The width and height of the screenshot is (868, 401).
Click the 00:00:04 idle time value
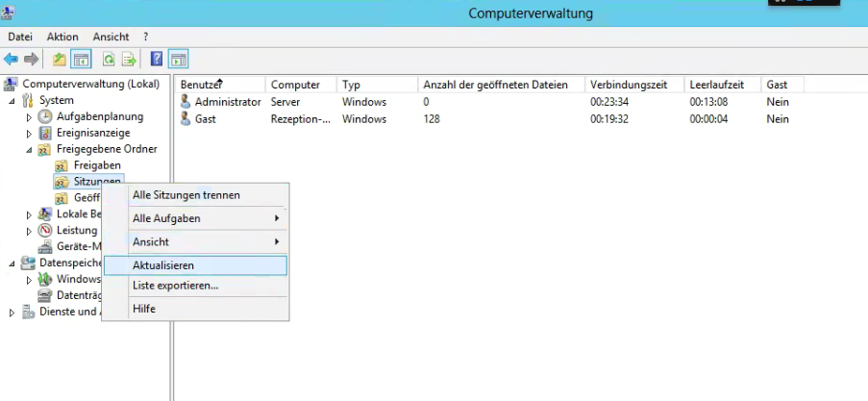click(708, 118)
